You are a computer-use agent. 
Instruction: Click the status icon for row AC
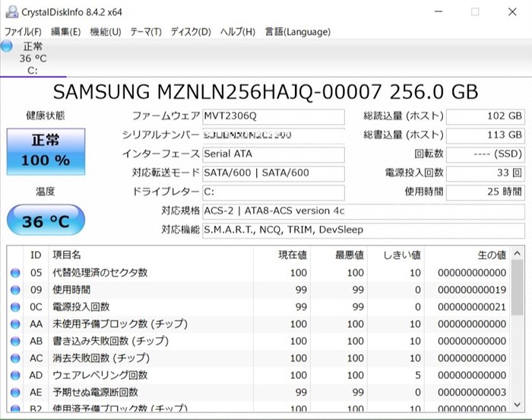(x=15, y=358)
